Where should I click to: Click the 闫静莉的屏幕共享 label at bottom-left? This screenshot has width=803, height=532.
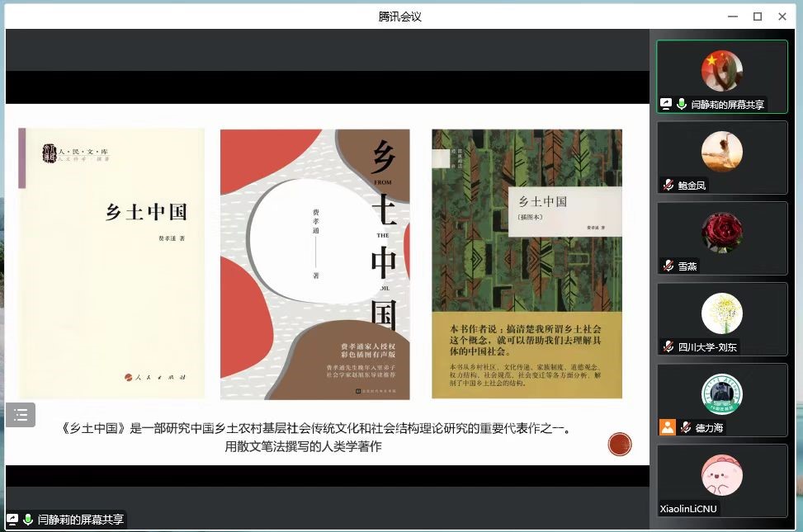(80, 520)
